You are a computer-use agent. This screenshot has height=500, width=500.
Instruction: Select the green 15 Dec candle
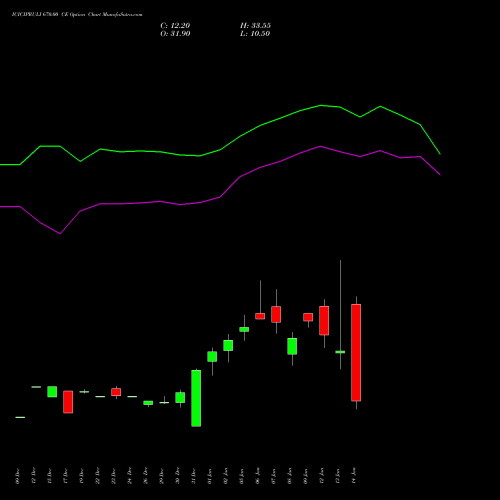52,392
